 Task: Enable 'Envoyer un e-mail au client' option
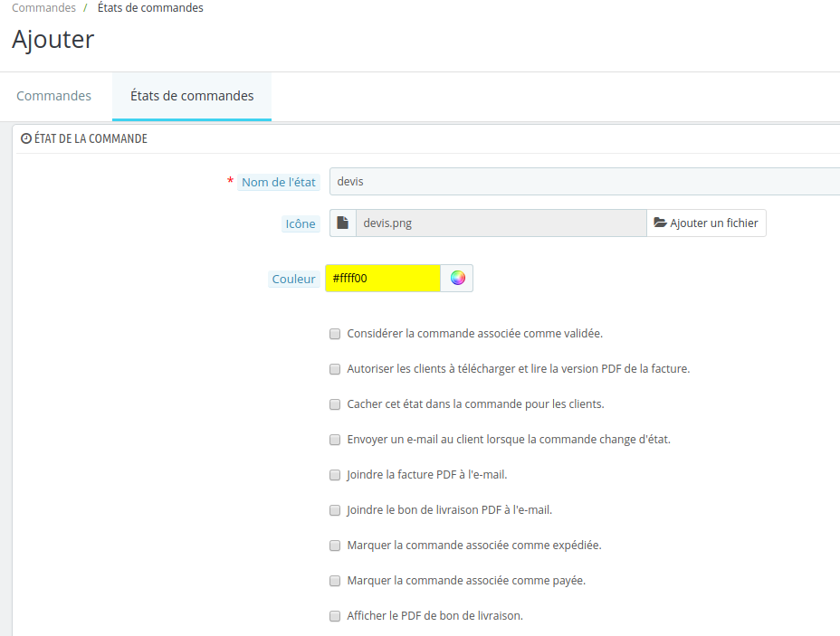pos(335,440)
